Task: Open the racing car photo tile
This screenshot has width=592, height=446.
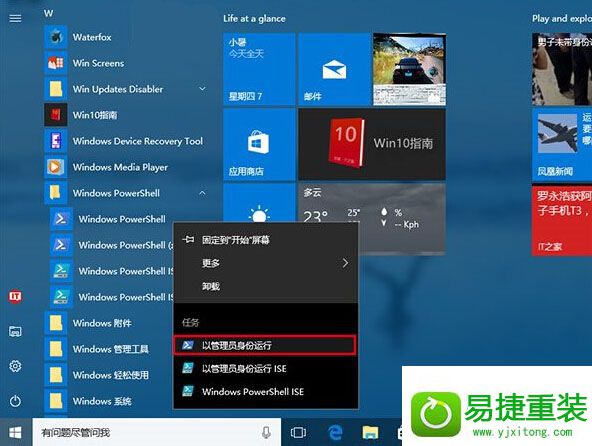Action: 409,69
